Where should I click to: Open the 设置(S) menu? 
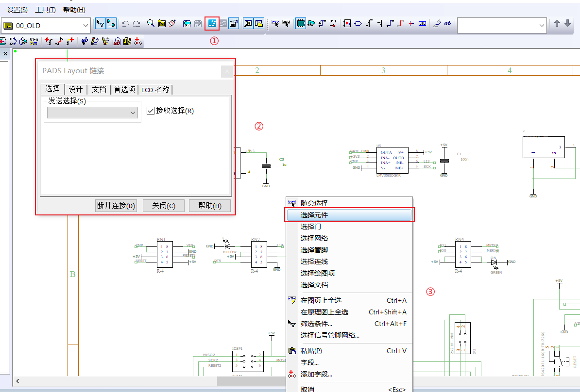coord(17,10)
